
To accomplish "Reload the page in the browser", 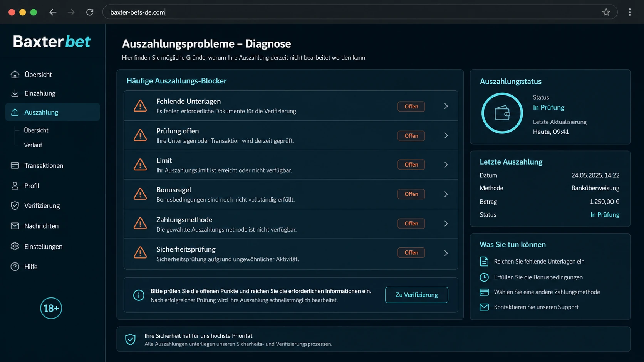I will (x=90, y=12).
